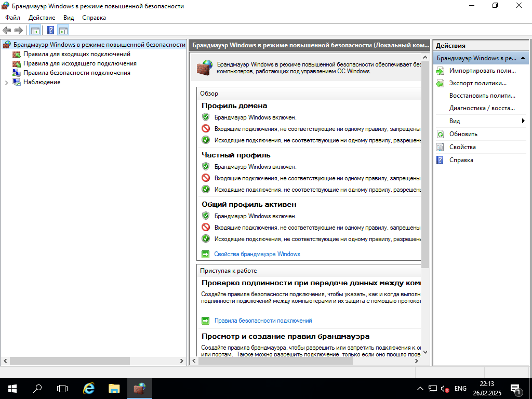Select Правила для исходящего подключения
The width and height of the screenshot is (532, 399).
tap(79, 63)
